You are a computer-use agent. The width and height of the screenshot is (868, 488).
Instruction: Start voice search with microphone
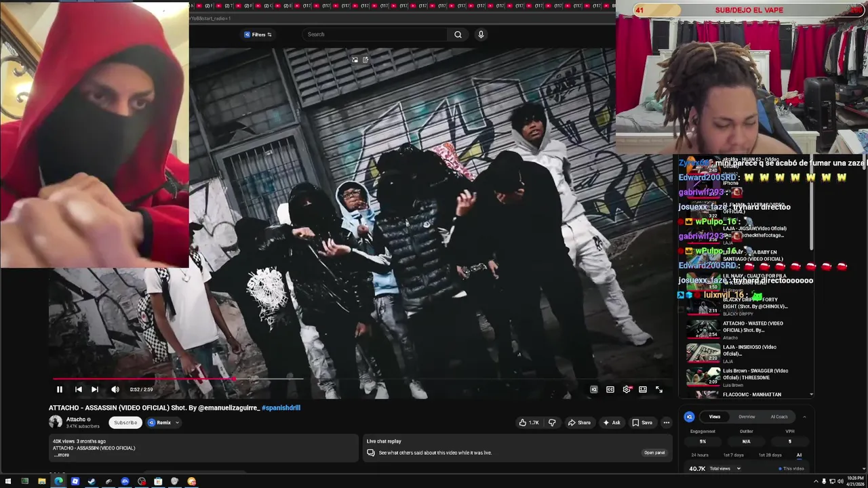point(481,35)
